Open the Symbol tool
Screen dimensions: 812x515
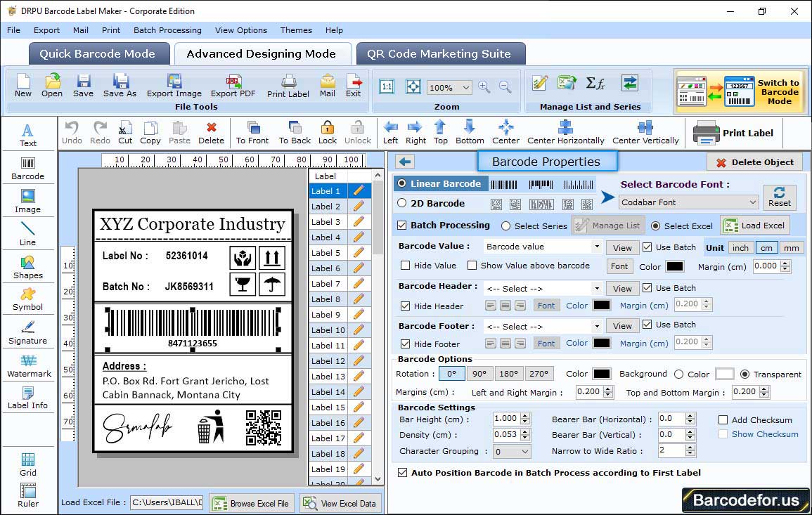28,300
